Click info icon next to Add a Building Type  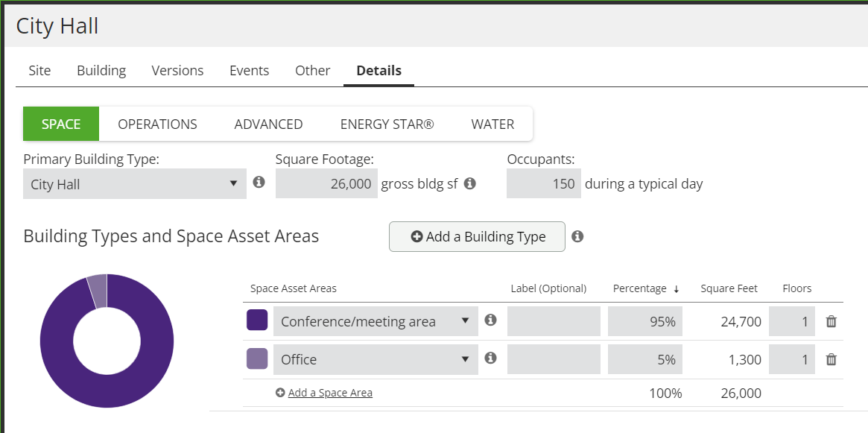(x=577, y=236)
